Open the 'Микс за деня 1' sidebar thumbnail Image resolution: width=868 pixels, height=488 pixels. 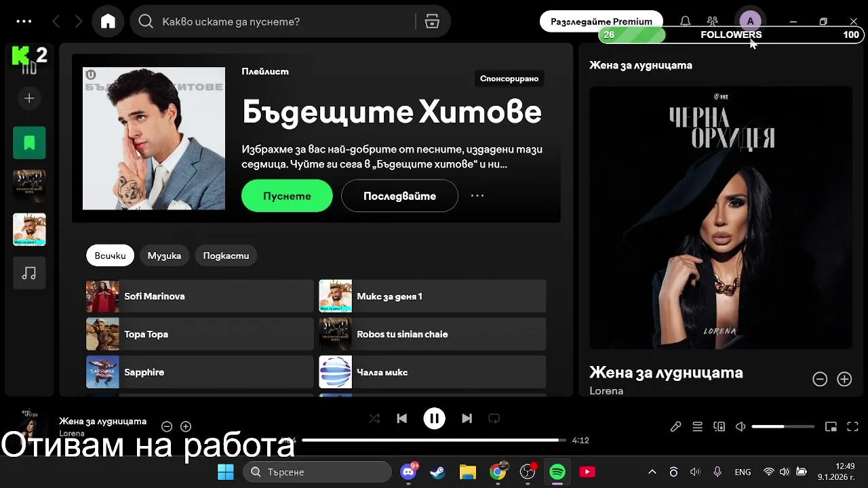click(29, 230)
